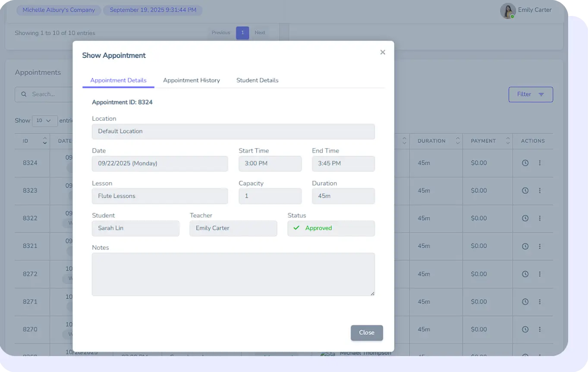Sort appointments by Payment column
The height and width of the screenshot is (372, 588).
tap(508, 141)
